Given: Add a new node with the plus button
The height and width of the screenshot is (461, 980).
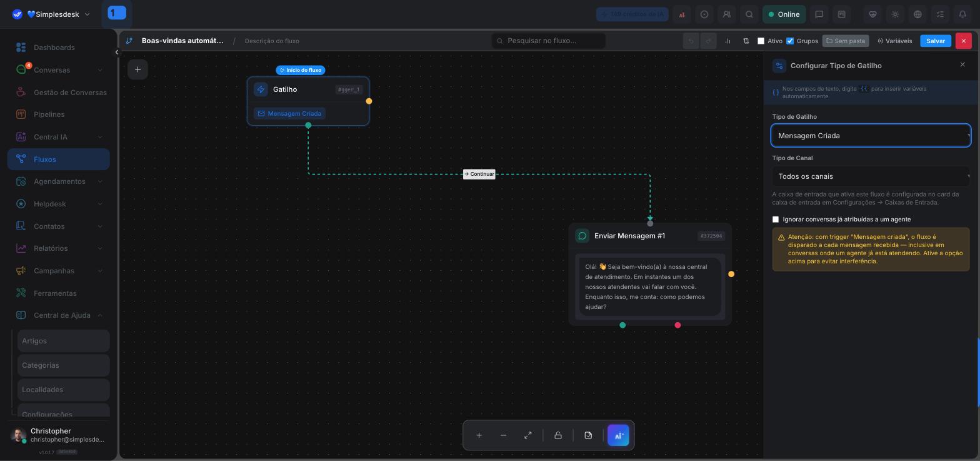Looking at the screenshot, I should coord(138,69).
